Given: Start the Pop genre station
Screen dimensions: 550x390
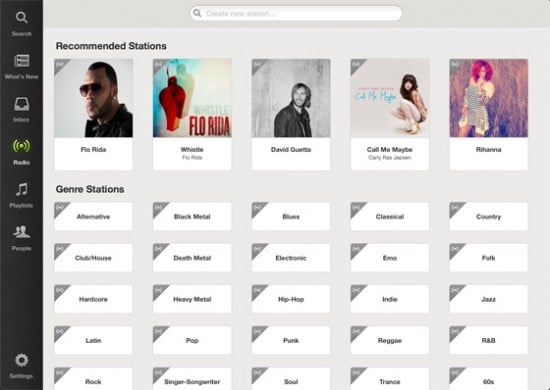Looking at the screenshot, I should [192, 340].
